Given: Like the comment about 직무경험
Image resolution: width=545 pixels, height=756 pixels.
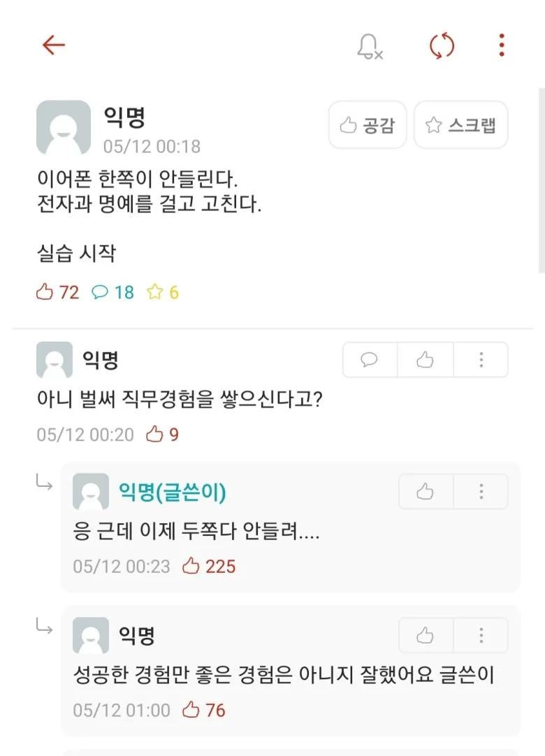Looking at the screenshot, I should (x=425, y=360).
